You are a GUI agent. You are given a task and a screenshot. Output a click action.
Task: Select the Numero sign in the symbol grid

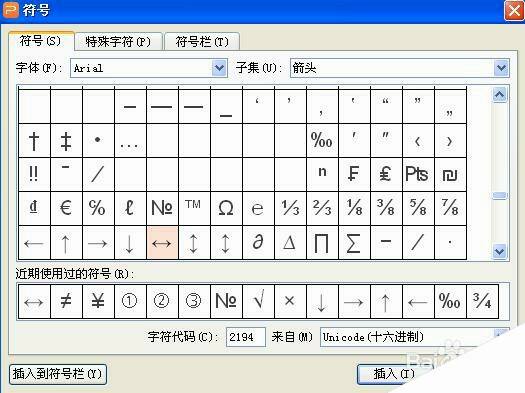click(x=162, y=208)
